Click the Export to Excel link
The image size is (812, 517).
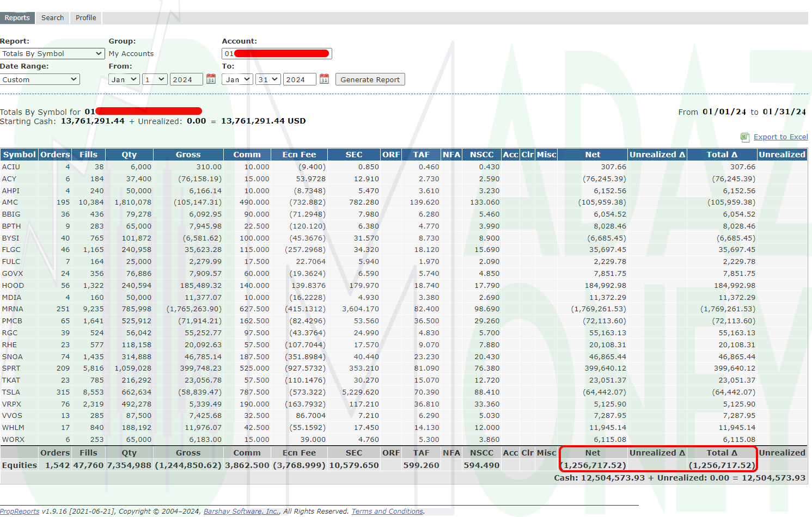click(x=780, y=137)
